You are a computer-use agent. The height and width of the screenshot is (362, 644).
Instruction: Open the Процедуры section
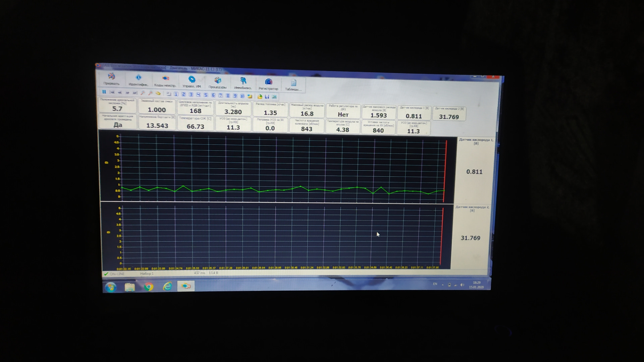[217, 83]
